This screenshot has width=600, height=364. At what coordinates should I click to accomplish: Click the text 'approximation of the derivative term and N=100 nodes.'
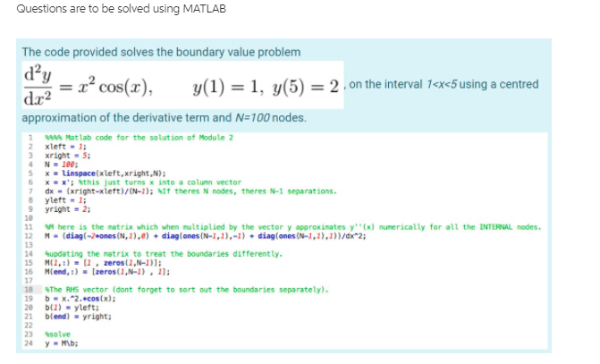tap(165, 117)
